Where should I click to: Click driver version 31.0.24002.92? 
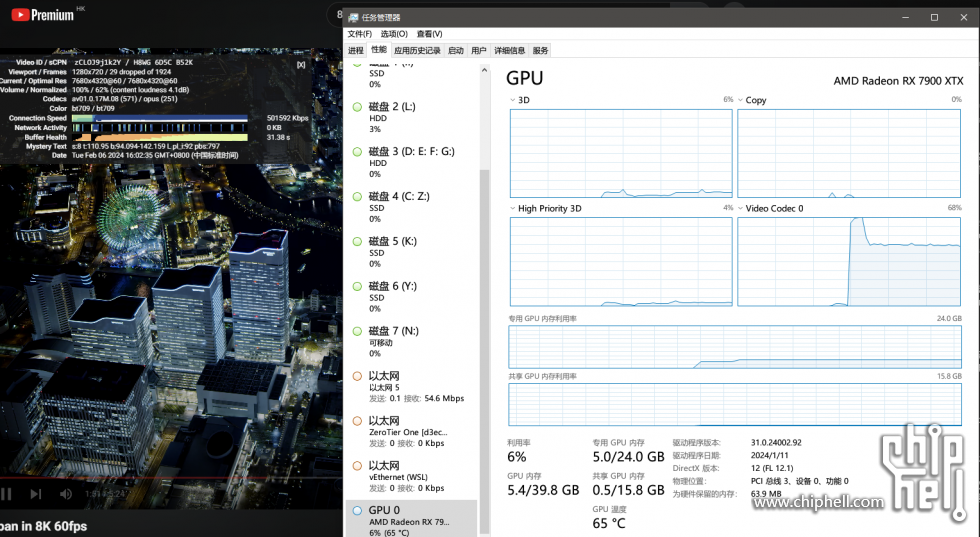click(776, 443)
